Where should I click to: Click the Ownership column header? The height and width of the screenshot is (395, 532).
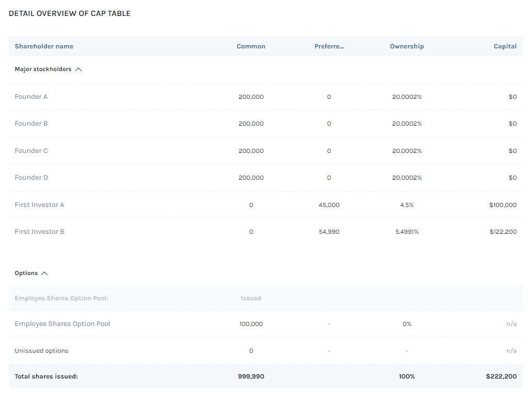click(x=407, y=46)
